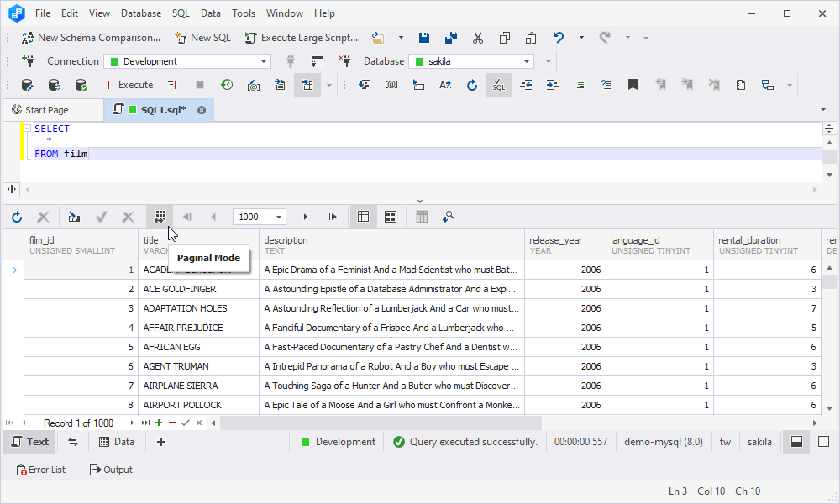The image size is (840, 504).
Task: Expand the dropdown arrow beside Open File icon
Action: click(x=401, y=38)
